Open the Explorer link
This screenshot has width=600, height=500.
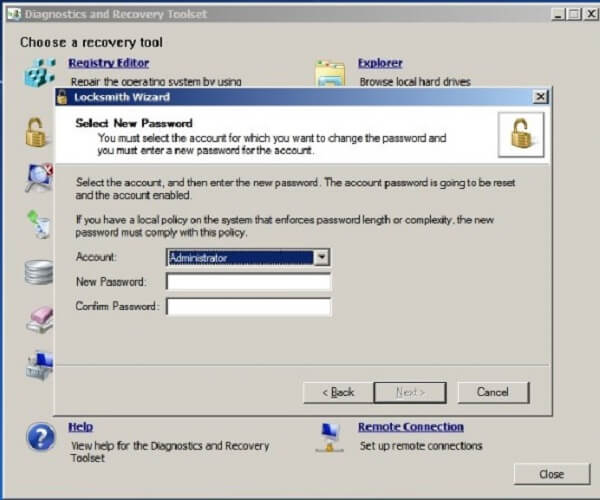coord(380,63)
